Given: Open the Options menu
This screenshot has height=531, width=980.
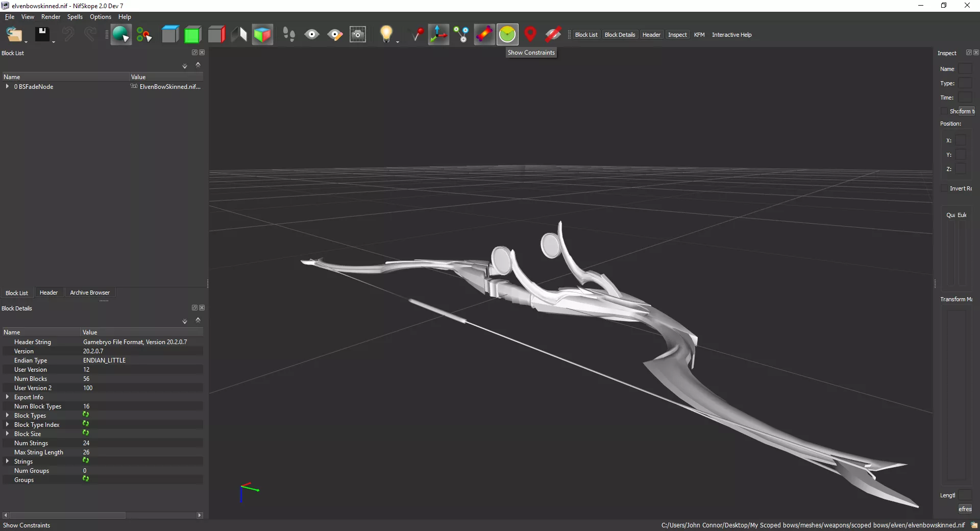Looking at the screenshot, I should (101, 17).
